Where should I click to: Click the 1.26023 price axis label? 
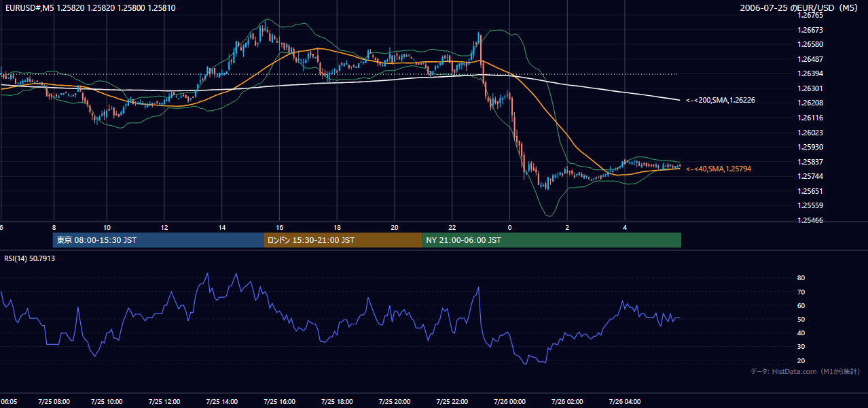(811, 133)
